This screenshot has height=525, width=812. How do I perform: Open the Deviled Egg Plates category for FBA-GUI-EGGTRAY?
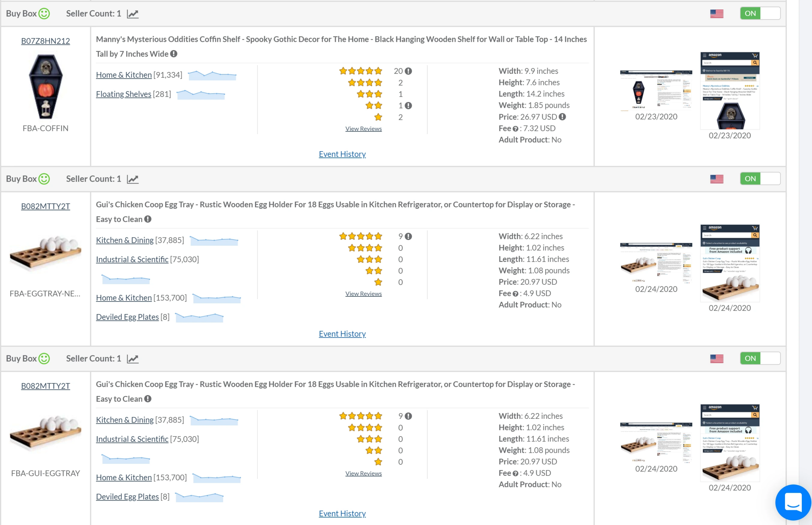pos(127,497)
